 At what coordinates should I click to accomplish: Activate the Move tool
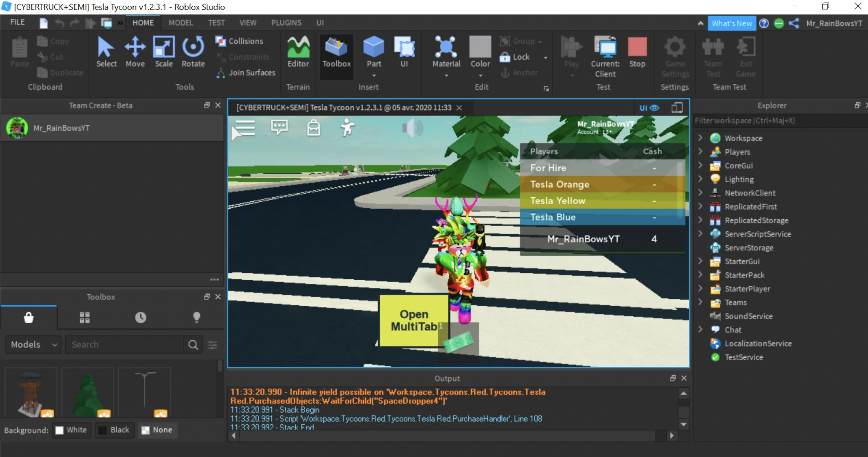pyautogui.click(x=135, y=52)
